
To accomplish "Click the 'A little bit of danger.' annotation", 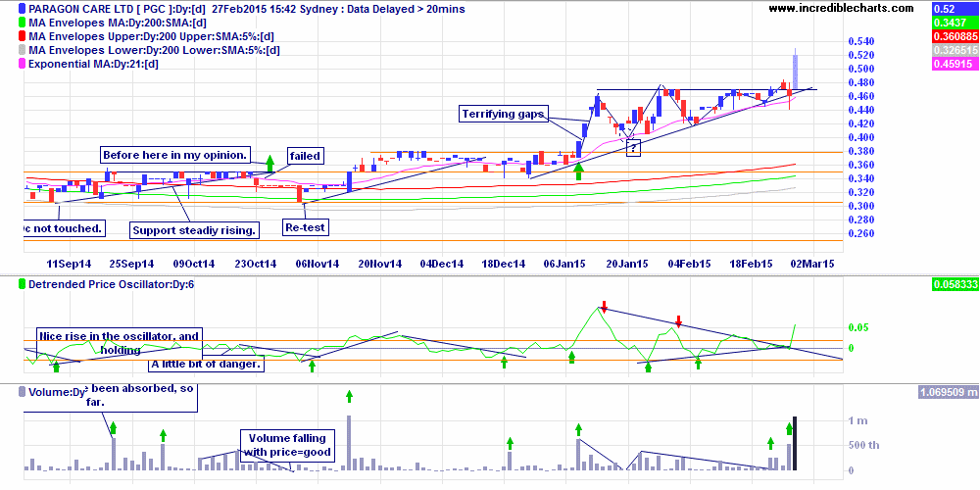I will pyautogui.click(x=206, y=364).
